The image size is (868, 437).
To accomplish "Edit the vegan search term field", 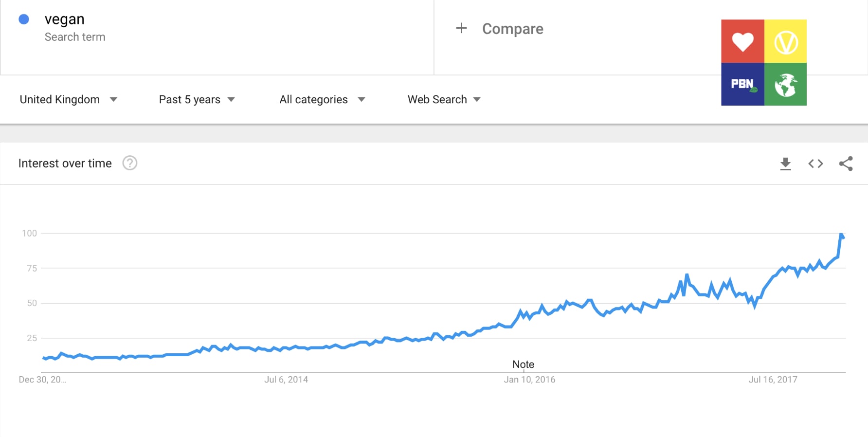I will click(x=217, y=37).
